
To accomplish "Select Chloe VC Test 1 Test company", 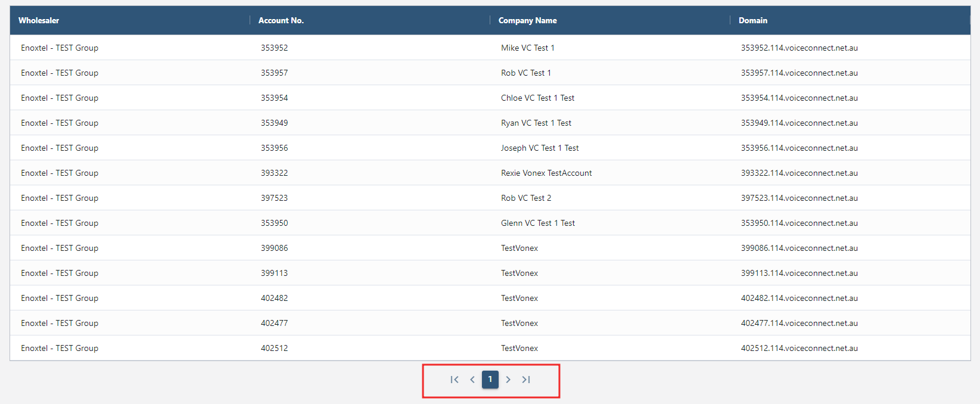I will (x=537, y=98).
